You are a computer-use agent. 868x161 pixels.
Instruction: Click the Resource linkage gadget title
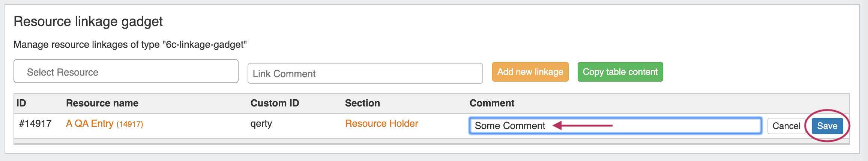[88, 22]
